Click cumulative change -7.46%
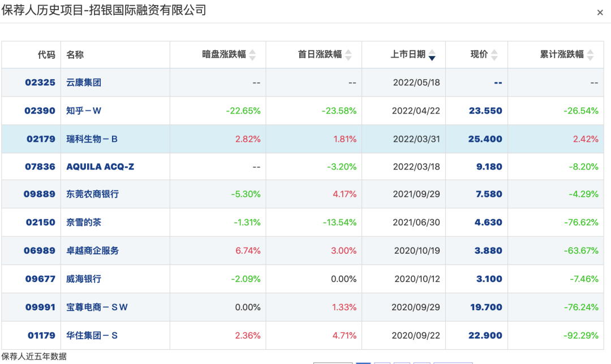Viewport: 611px width, 364px height. [x=584, y=279]
